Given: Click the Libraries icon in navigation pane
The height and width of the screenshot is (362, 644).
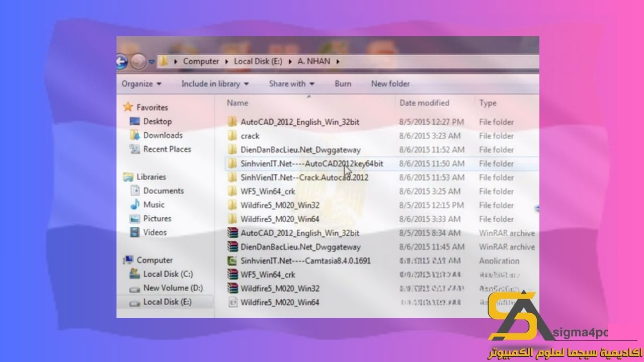Looking at the screenshot, I should click(128, 177).
